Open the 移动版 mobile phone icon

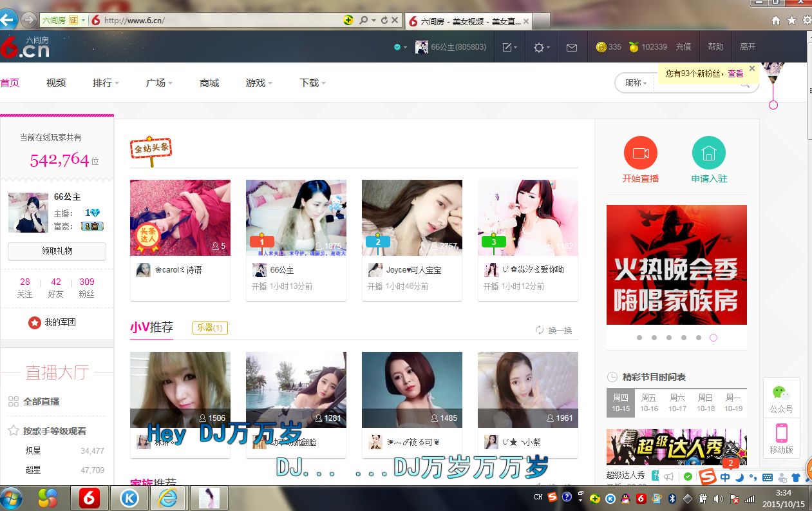pyautogui.click(x=781, y=432)
